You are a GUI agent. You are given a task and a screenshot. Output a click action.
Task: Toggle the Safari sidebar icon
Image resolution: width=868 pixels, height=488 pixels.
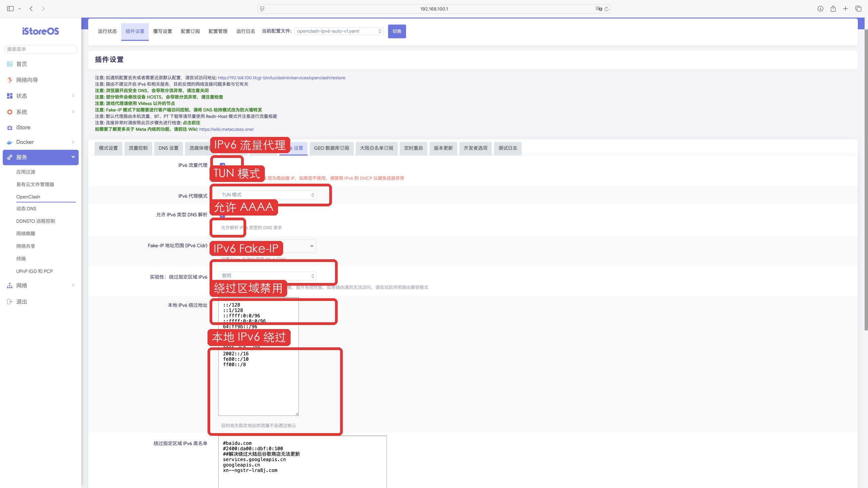pyautogui.click(x=10, y=9)
